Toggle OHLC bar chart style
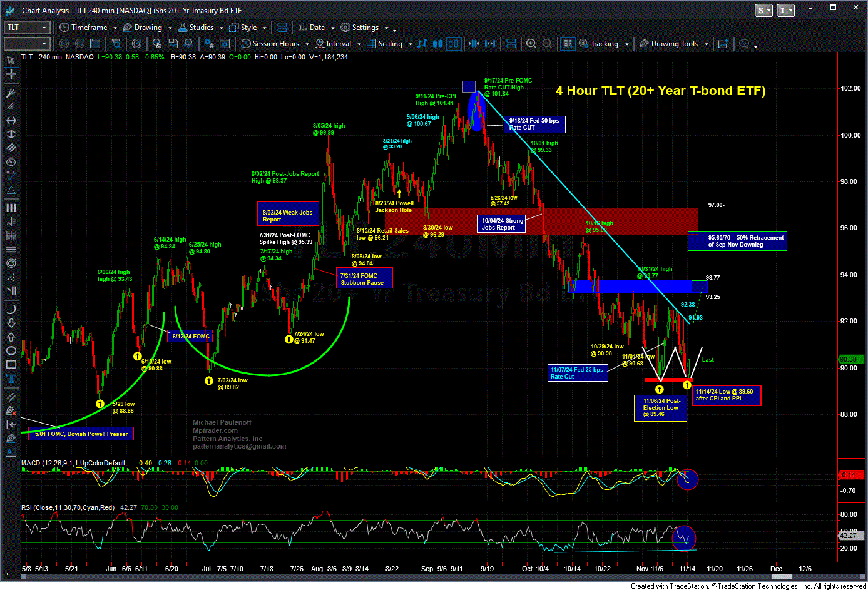 [422, 43]
